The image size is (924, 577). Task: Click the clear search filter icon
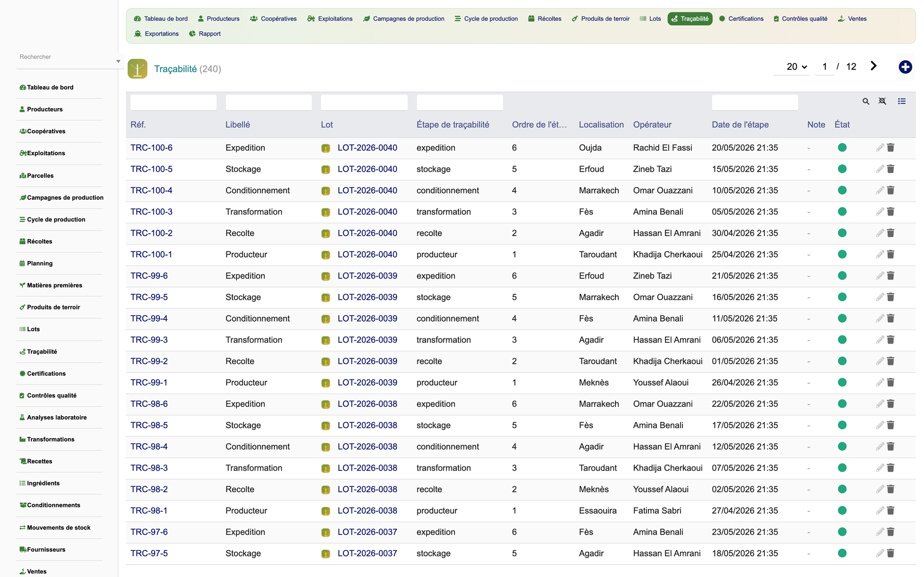pyautogui.click(x=882, y=102)
